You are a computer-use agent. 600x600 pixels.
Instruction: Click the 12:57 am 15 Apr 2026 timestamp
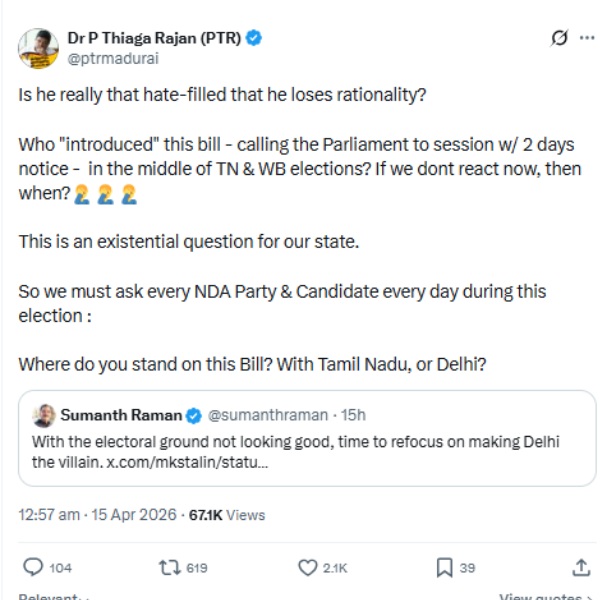[x=96, y=515]
